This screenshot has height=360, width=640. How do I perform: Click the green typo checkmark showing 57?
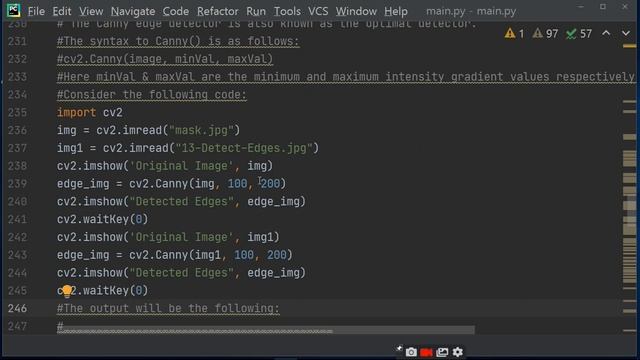(579, 33)
